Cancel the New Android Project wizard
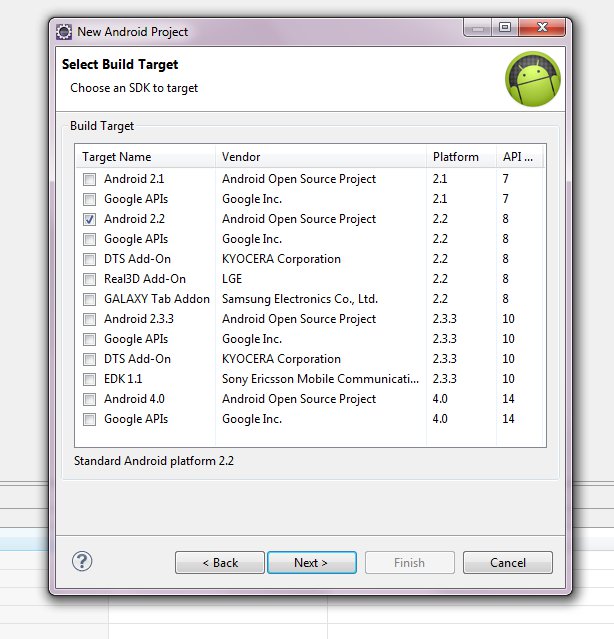The width and height of the screenshot is (614, 639). pyautogui.click(x=508, y=562)
